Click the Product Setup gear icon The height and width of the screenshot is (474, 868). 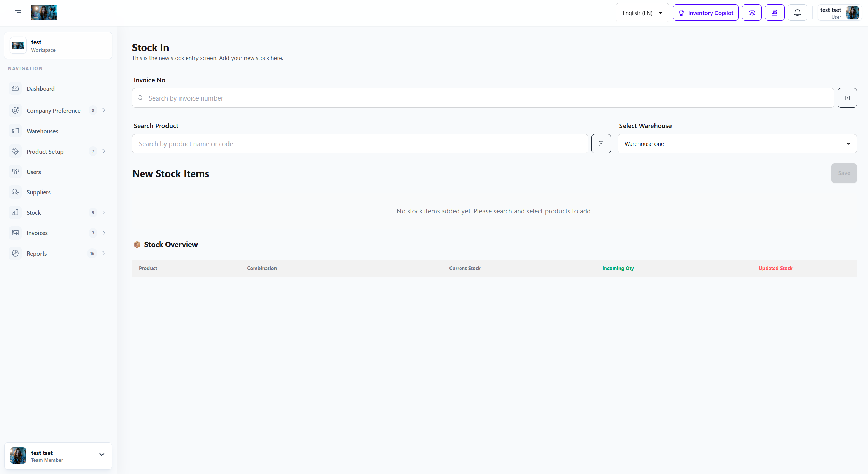[x=15, y=151]
